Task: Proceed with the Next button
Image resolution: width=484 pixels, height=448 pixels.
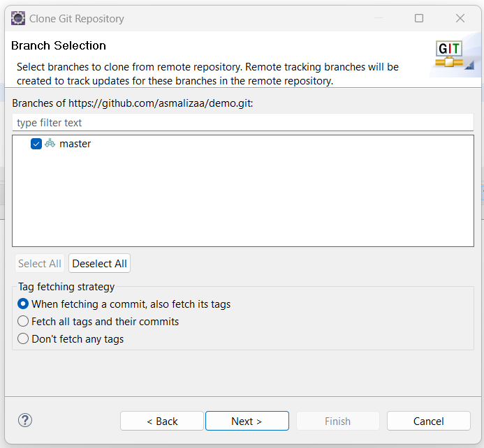Action: [x=247, y=421]
